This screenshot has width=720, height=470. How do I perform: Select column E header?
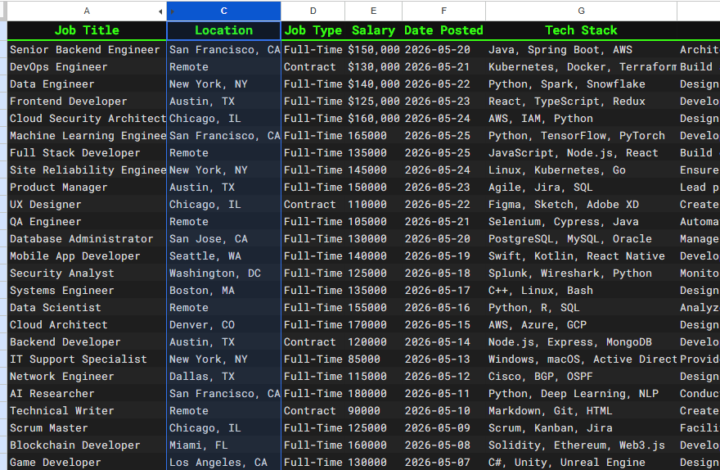pos(373,11)
